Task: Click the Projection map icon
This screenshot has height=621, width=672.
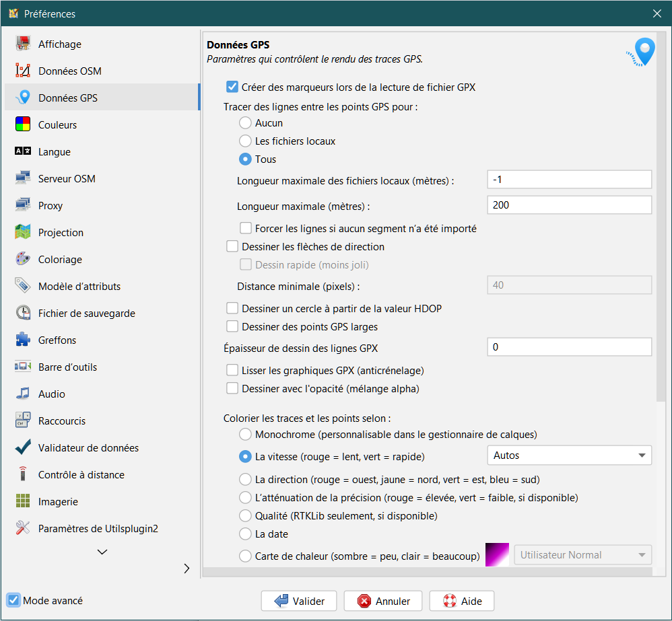Action: click(23, 233)
